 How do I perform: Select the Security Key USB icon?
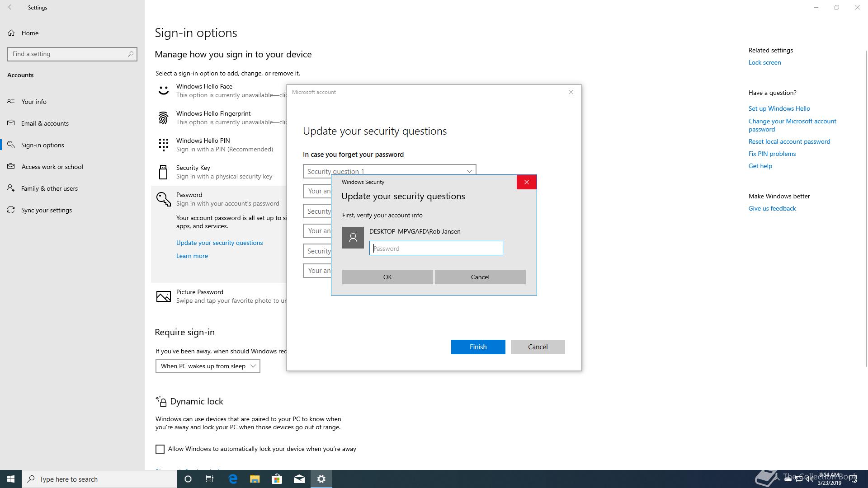(x=163, y=172)
